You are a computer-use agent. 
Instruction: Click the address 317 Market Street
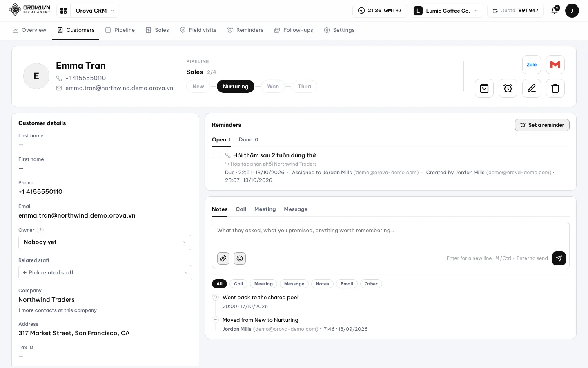tap(74, 333)
